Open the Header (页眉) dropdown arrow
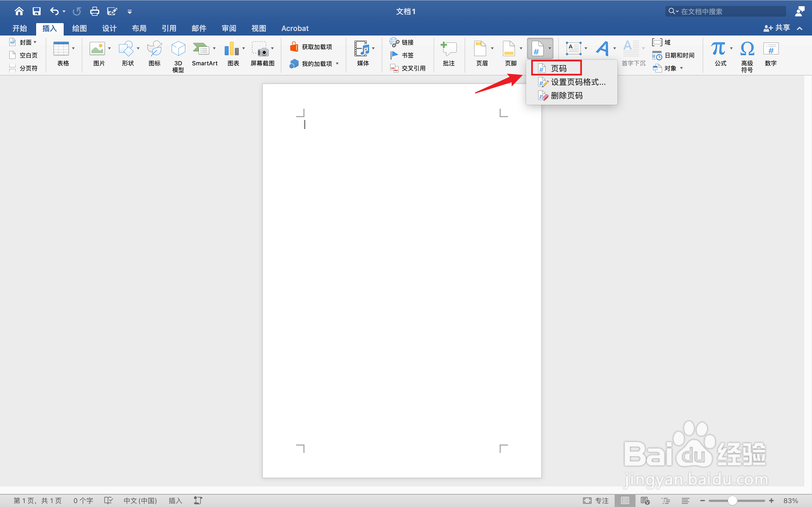Screen dimensions: 812x507 (492, 49)
